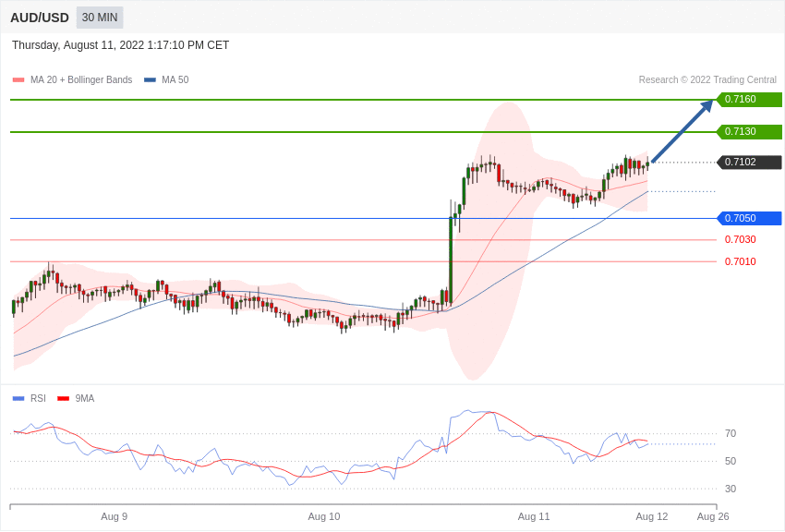Screen dimensions: 785x532
Task: Click the Aug 12 date axis label
Action: (652, 516)
